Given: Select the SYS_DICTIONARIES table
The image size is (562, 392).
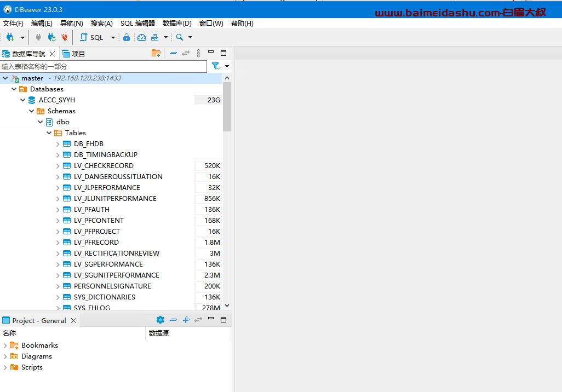Looking at the screenshot, I should (104, 297).
